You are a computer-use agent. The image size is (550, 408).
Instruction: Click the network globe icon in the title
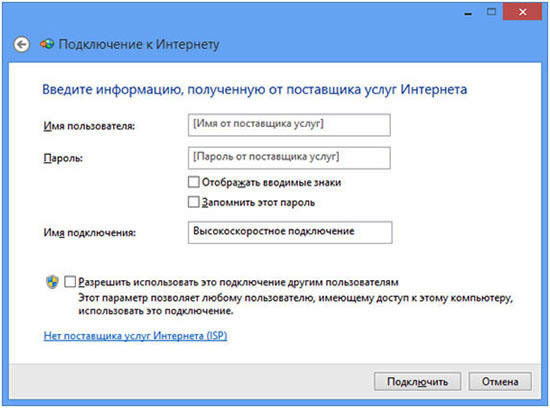point(47,44)
